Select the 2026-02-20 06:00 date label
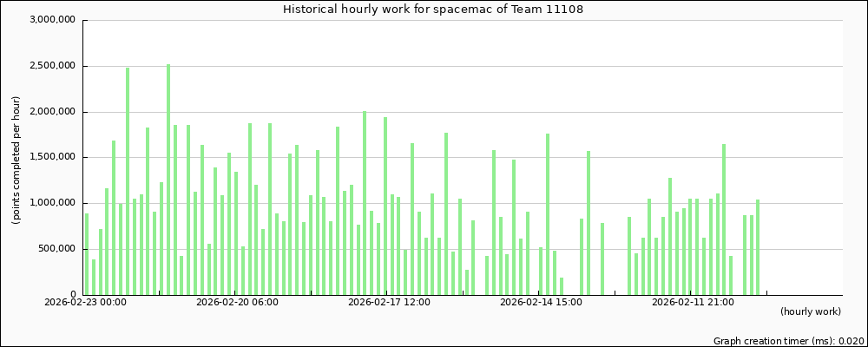Viewport: 868px width, 347px height. pos(237,303)
